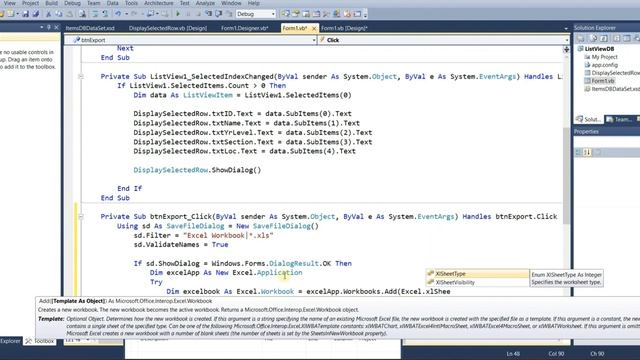Select the Team Explorer bottom tab
Viewport: 640px width, 360px height.
click(x=618, y=120)
